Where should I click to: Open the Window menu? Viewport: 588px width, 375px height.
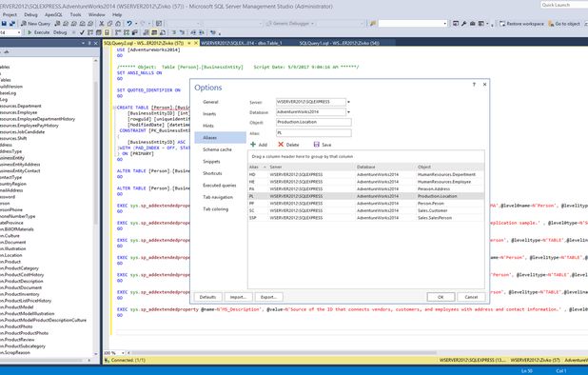click(x=97, y=14)
